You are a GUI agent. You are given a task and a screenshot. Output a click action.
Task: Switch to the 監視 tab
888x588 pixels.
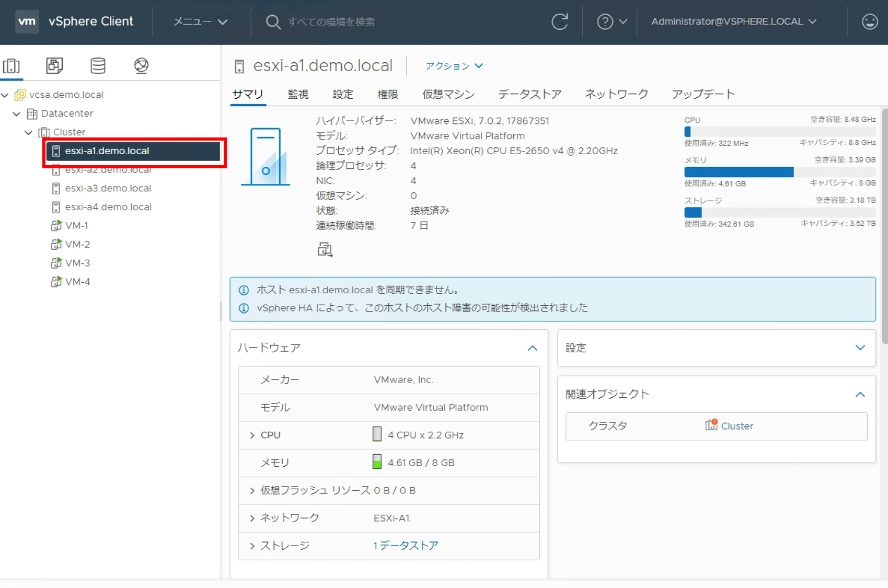(x=298, y=94)
